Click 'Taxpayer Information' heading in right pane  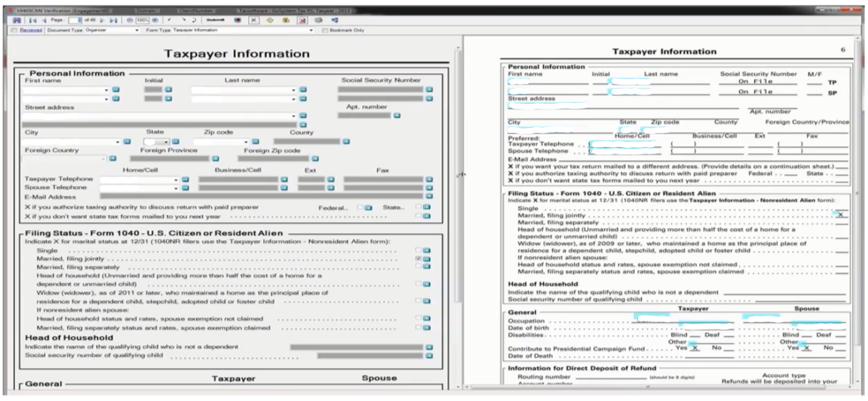[664, 51]
